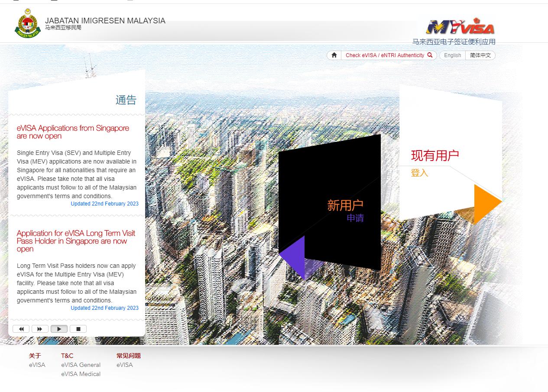Open the eVISA General terms and conditions
This screenshot has height=392, width=548.
(81, 365)
